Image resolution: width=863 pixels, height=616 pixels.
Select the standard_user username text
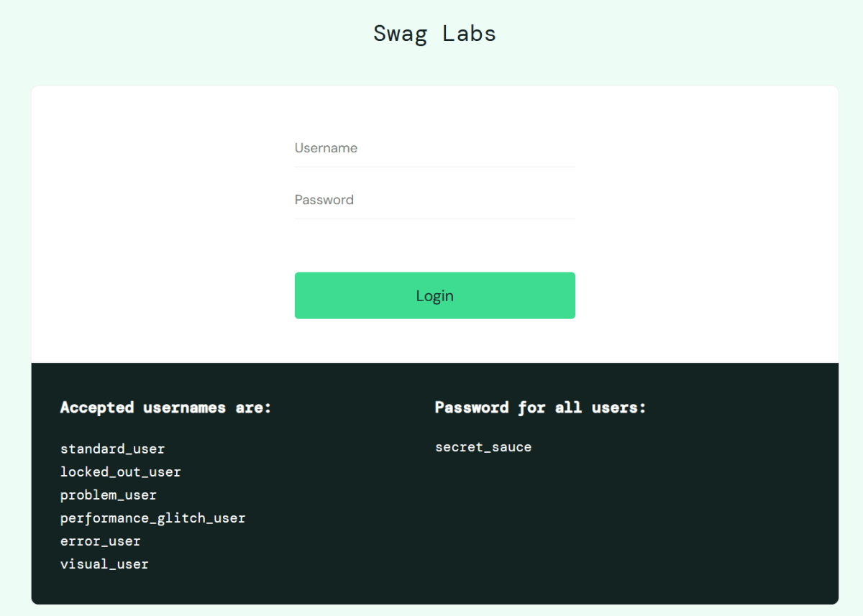112,449
